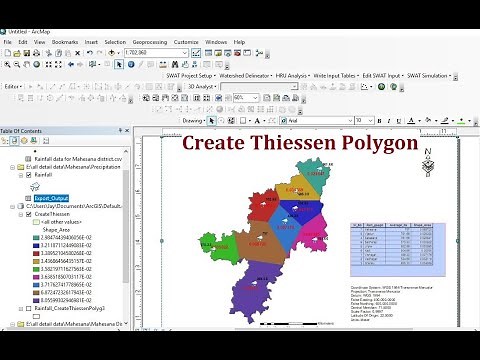The height and width of the screenshot is (360, 480).
Task: Select the Identify tool
Action: click(131, 64)
